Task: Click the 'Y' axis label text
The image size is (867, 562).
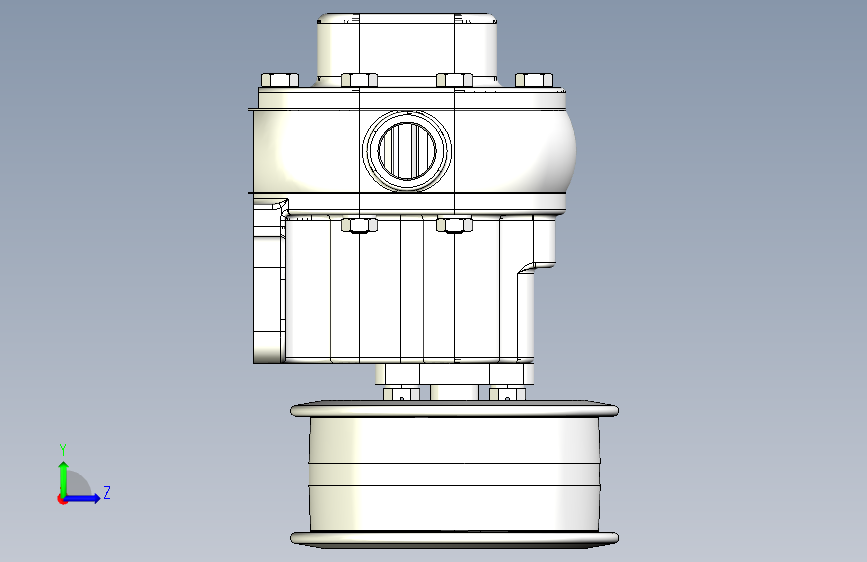Action: pos(63,450)
